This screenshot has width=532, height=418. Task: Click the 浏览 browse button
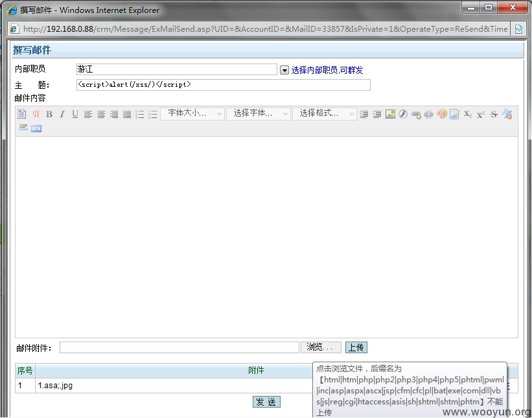click(321, 347)
